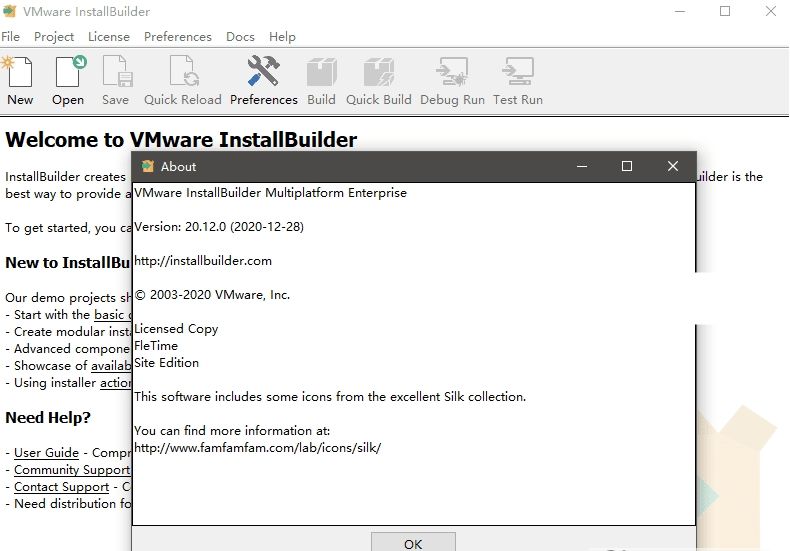The image size is (790, 551).
Task: Click the Save toolbar icon
Action: click(x=116, y=72)
